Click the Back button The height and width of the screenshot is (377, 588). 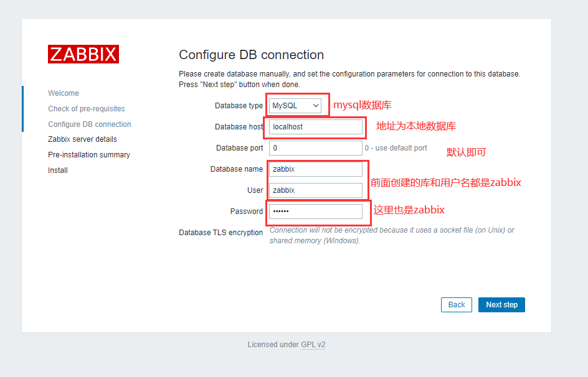(457, 305)
